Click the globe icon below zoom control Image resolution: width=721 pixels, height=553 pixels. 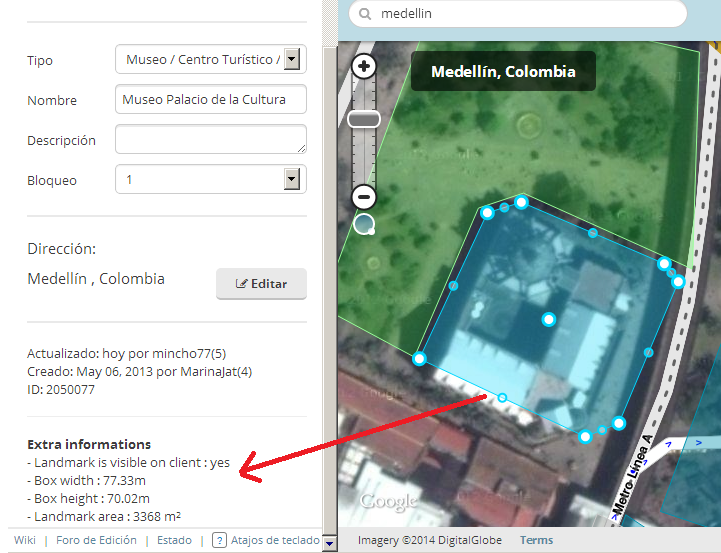pos(364,224)
